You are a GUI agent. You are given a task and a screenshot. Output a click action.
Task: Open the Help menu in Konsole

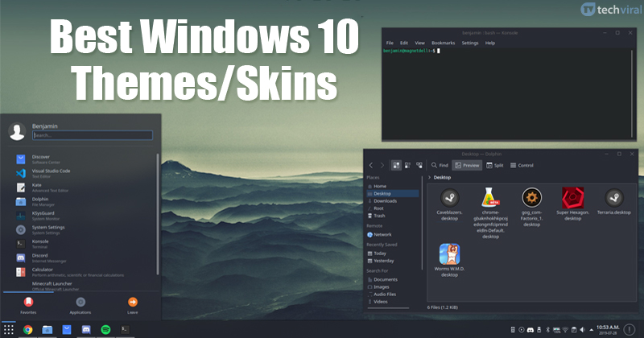490,43
